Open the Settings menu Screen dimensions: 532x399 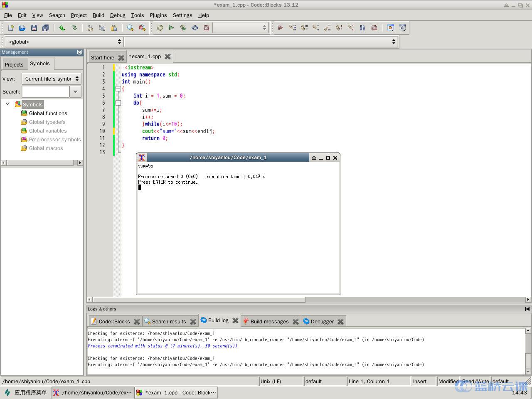click(x=182, y=15)
